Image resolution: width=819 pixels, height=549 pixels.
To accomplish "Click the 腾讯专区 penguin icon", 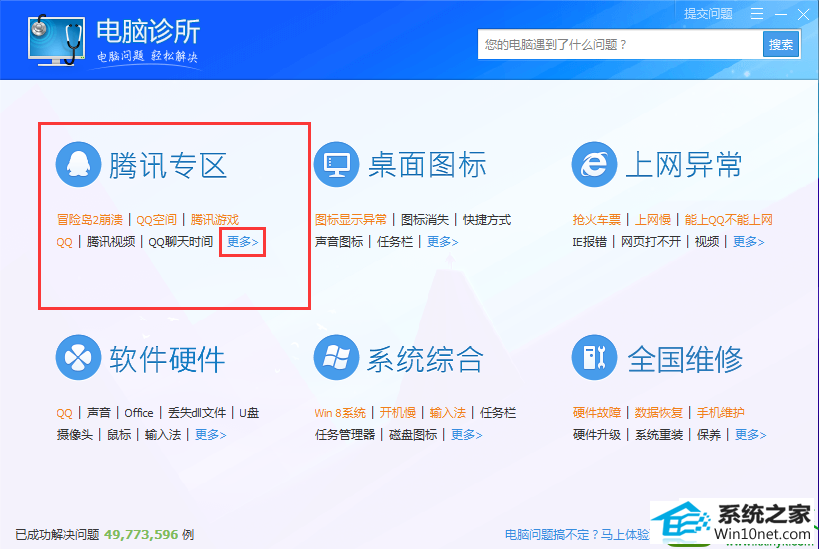I will pos(78,165).
